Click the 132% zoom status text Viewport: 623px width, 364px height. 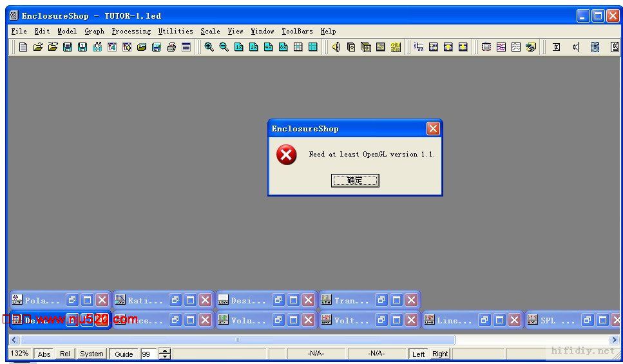pyautogui.click(x=19, y=353)
